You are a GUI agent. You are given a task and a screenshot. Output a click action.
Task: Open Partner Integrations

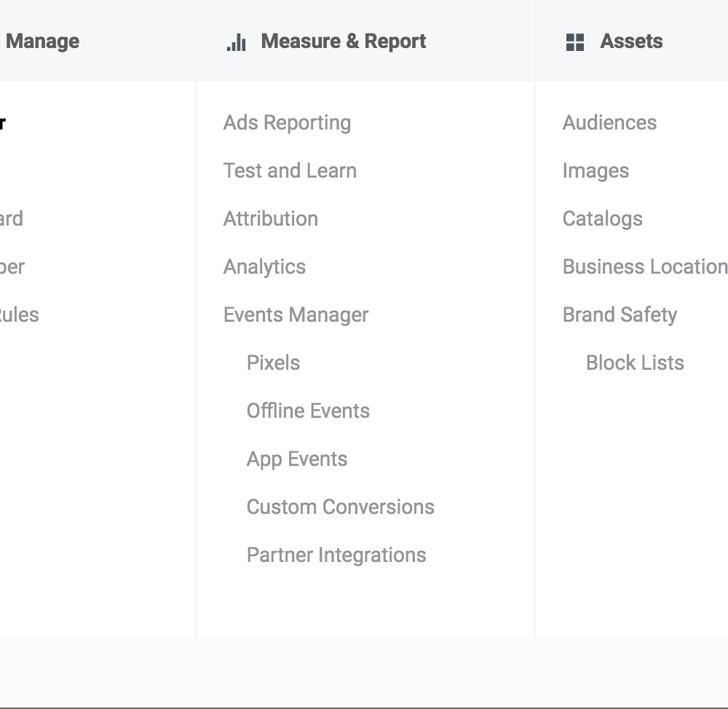click(336, 555)
